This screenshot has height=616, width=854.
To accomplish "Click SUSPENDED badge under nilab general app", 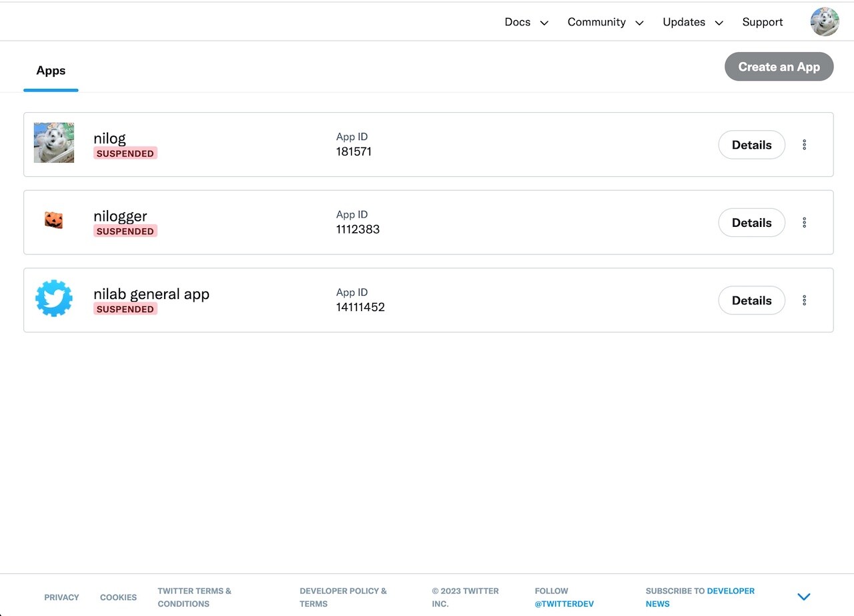I will (125, 309).
